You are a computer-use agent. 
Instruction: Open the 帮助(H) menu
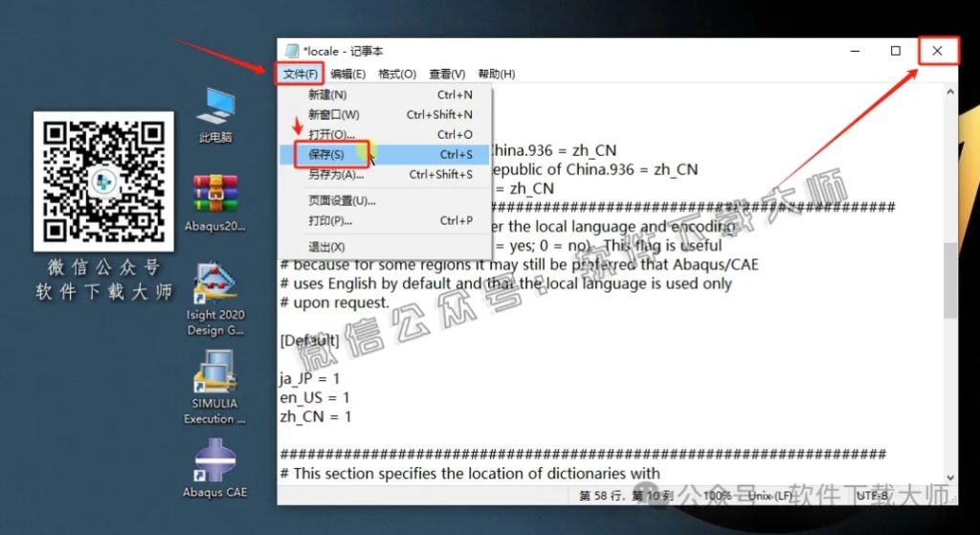click(497, 74)
